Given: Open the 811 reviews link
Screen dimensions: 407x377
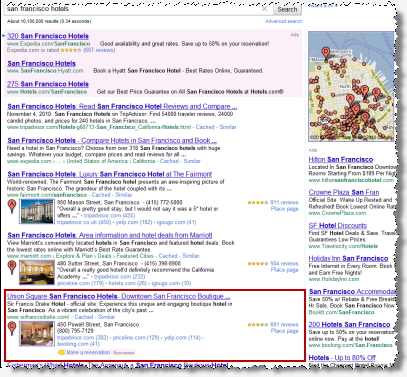Looking at the screenshot, I should tap(284, 202).
